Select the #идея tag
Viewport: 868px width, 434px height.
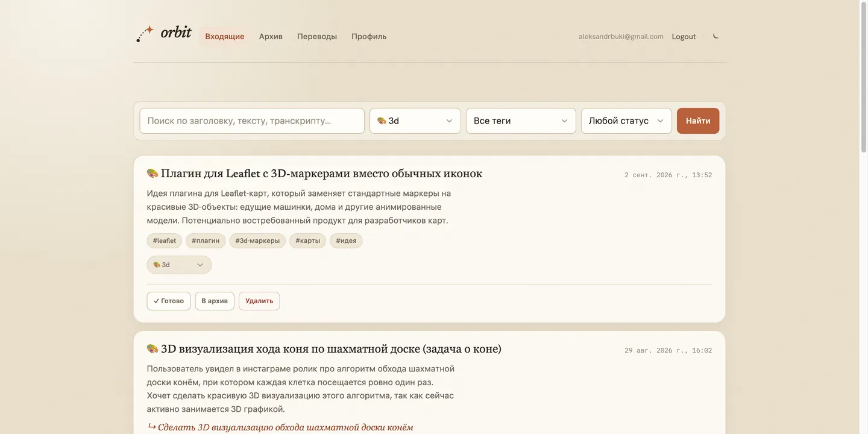click(346, 241)
